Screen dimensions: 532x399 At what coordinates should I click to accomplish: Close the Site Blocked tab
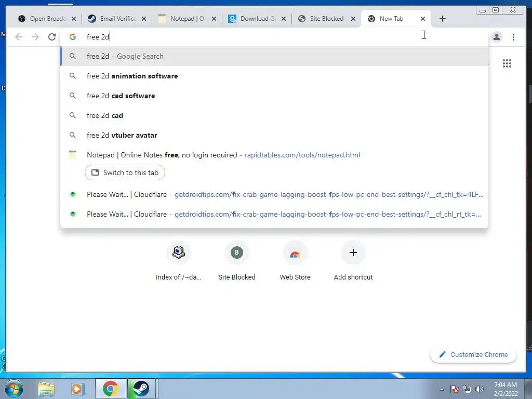tap(353, 19)
